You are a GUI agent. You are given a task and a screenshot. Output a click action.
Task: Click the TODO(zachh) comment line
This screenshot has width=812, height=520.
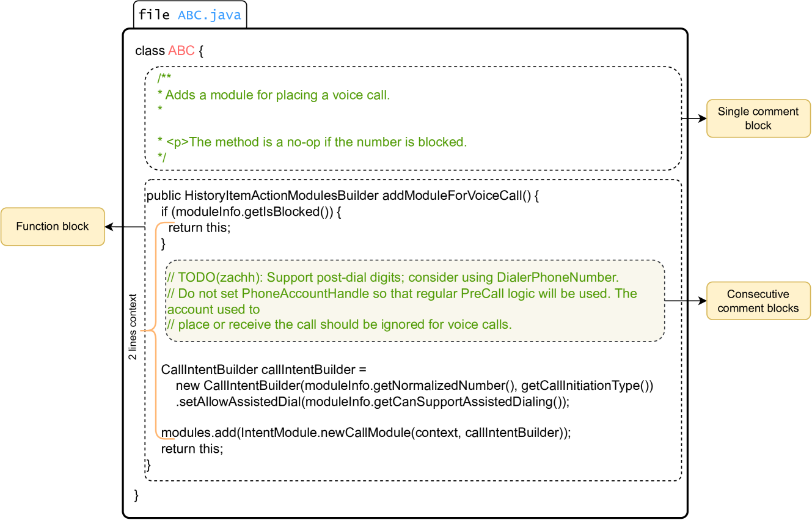[x=393, y=277]
